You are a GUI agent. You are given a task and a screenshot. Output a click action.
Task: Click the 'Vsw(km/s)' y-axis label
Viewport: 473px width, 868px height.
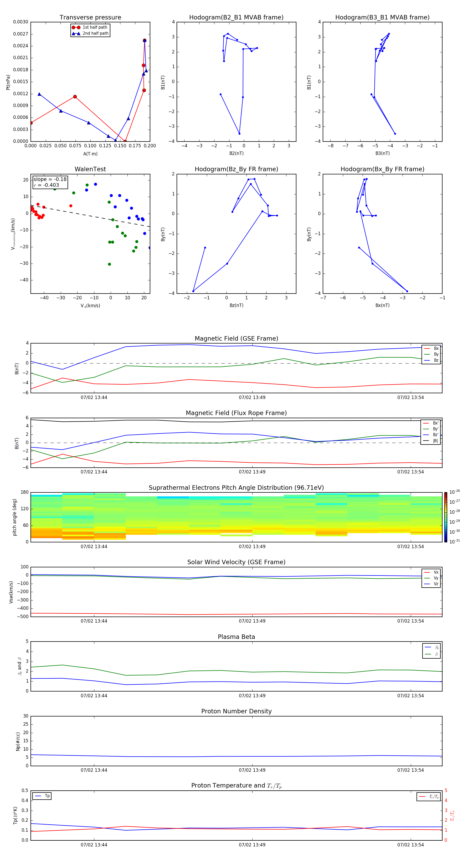(x=11, y=592)
